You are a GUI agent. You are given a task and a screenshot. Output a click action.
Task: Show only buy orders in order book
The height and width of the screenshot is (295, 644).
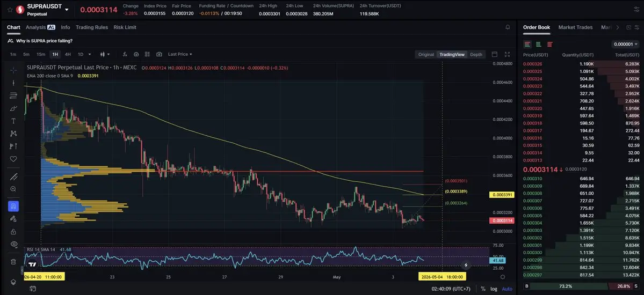point(538,45)
